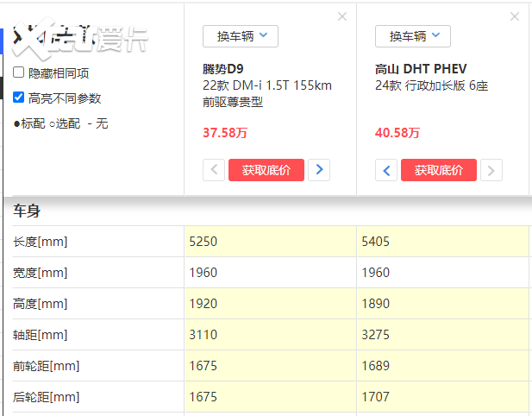Open the 腾势D9 model name link
This screenshot has width=532, height=416.
coord(223,69)
